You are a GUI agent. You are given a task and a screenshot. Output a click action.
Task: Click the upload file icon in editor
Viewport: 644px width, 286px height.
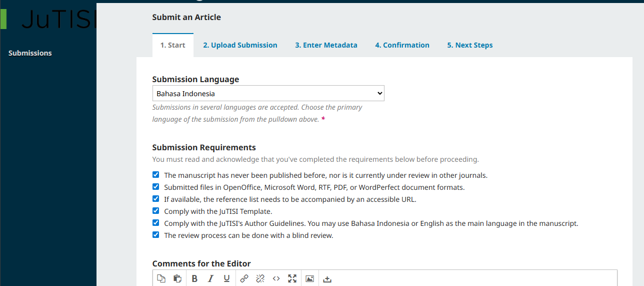coord(327,278)
